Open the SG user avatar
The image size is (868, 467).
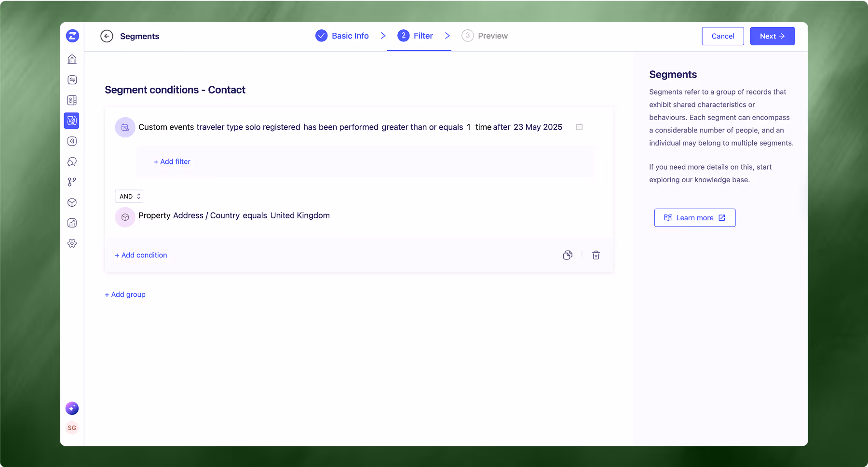[72, 428]
